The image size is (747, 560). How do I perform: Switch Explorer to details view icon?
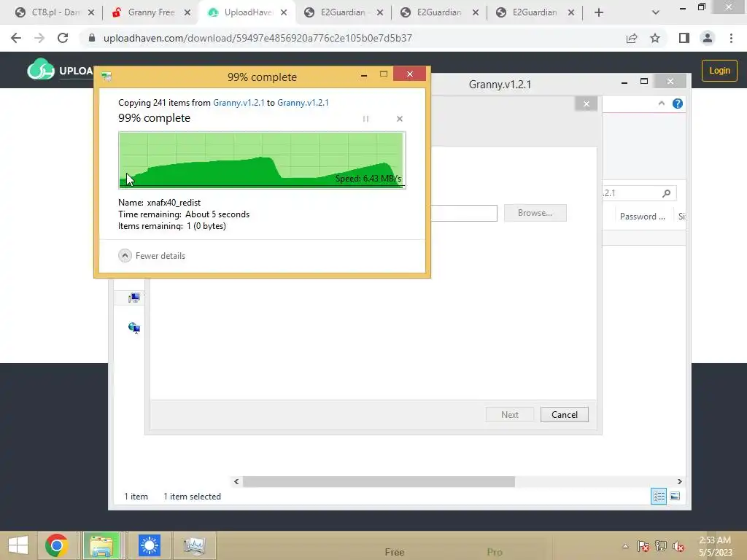click(659, 496)
